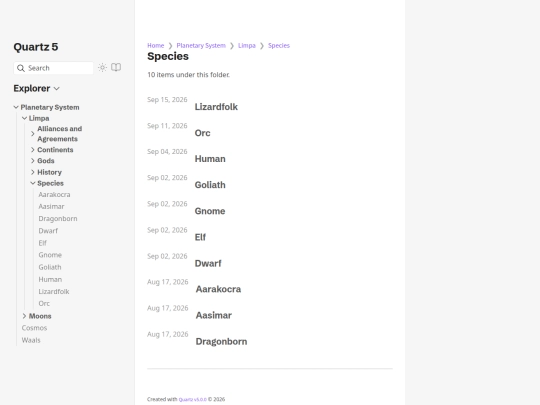Click the search magnifier icon
This screenshot has width=540, height=405.
tap(21, 68)
